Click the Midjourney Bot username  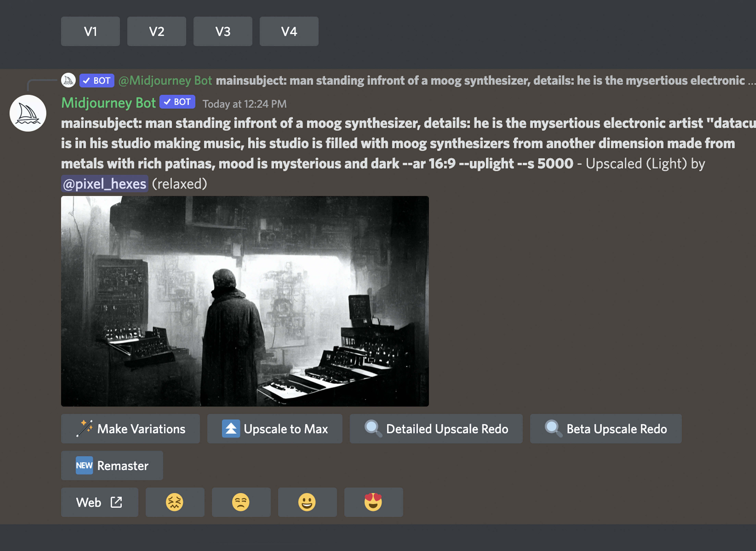(108, 103)
